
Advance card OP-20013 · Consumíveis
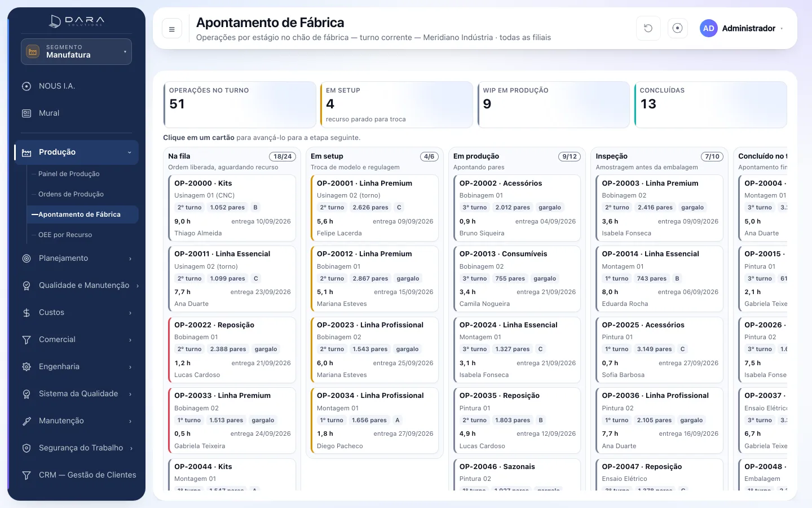tap(517, 279)
